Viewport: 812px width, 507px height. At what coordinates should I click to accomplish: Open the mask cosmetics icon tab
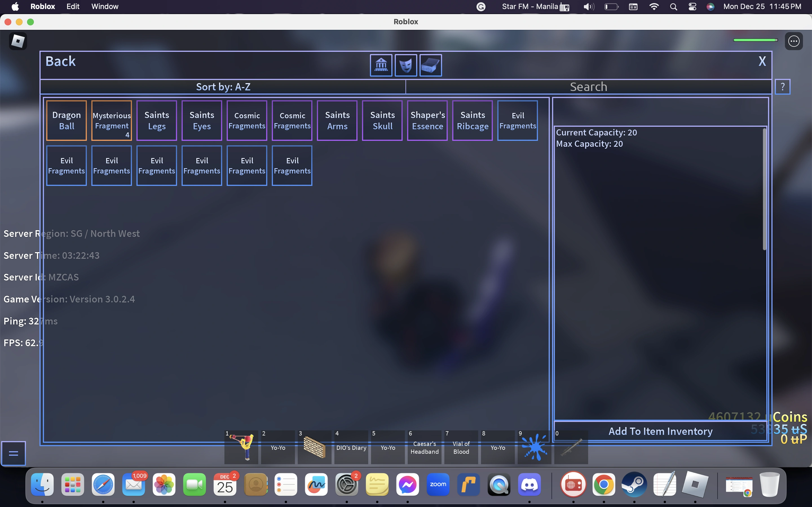406,65
